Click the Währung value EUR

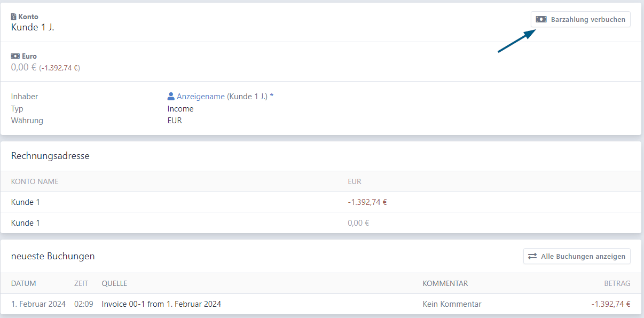(x=175, y=121)
